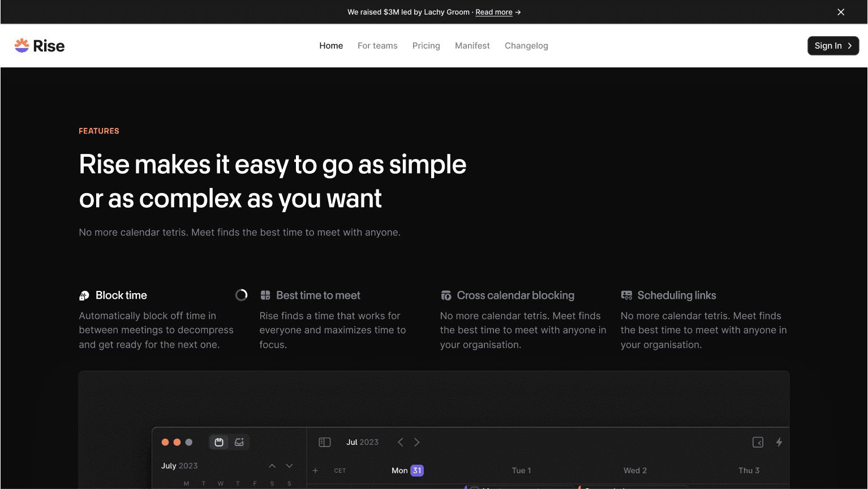Close the funding announcement banner
This screenshot has width=868, height=489.
(x=841, y=12)
